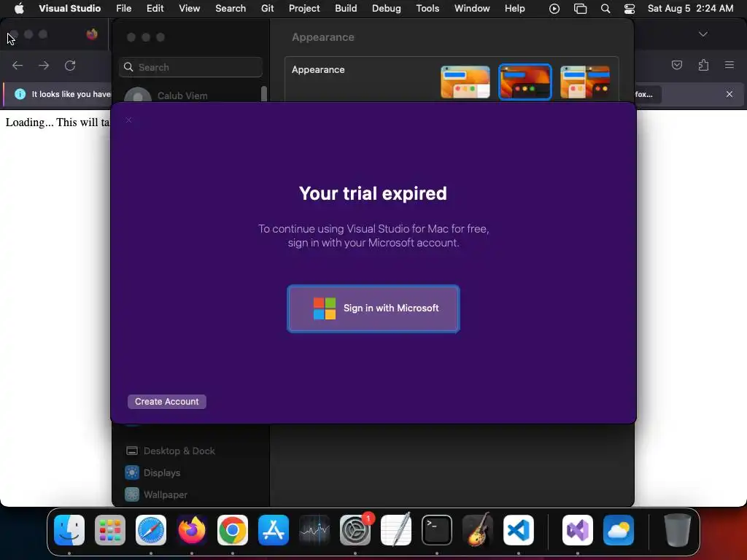Open Safari from the Dock
Image resolution: width=747 pixels, height=560 pixels.
click(x=151, y=530)
